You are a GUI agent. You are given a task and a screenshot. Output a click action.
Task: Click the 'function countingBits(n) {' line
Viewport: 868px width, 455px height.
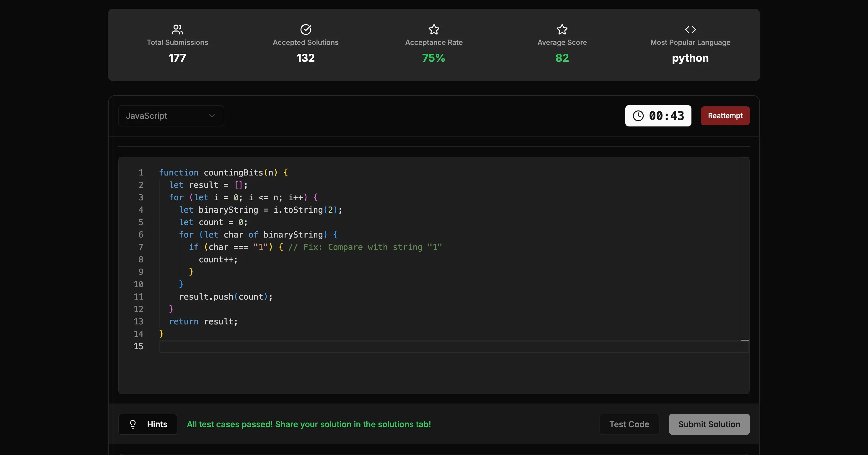(x=223, y=173)
